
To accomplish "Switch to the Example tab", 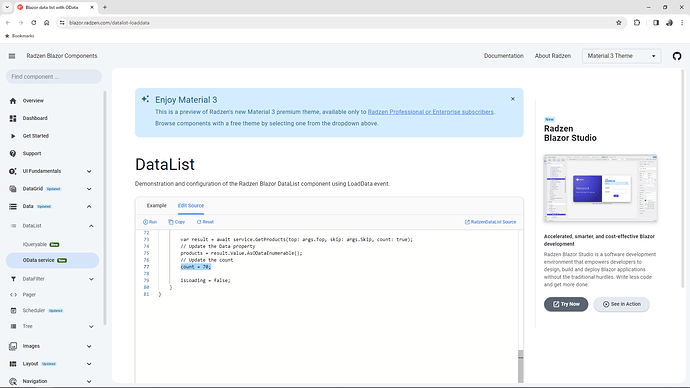I will coord(157,205).
